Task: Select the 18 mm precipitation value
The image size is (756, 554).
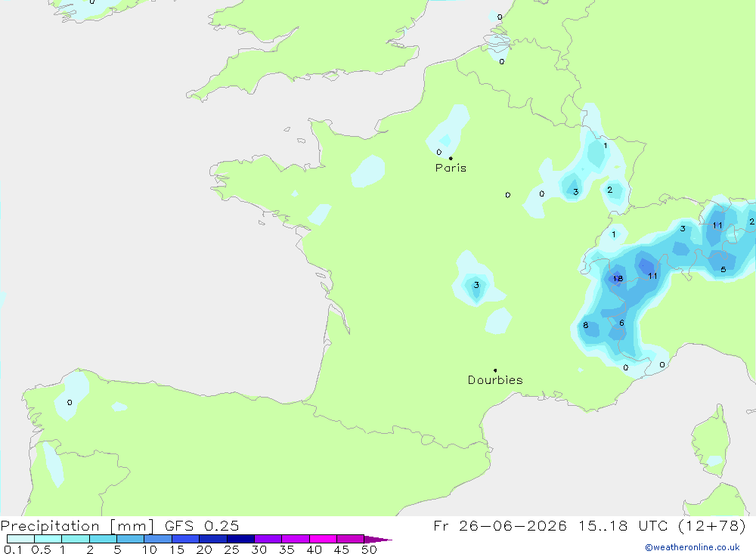Action: coord(618,278)
